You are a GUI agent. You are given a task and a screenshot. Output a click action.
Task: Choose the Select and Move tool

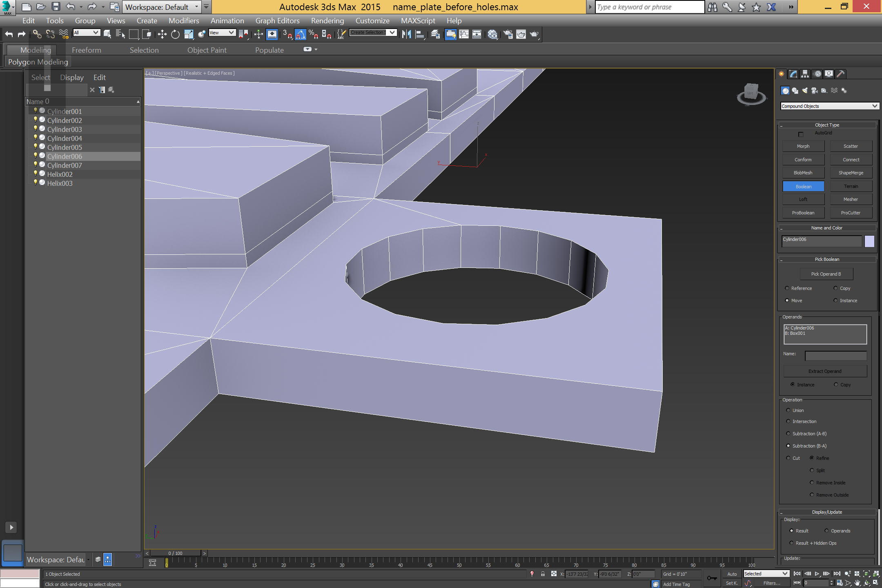point(162,34)
